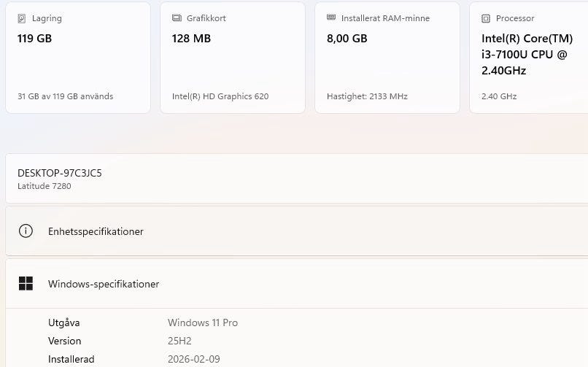
Task: Select the install date 2026-02-09
Action: pyautogui.click(x=193, y=359)
